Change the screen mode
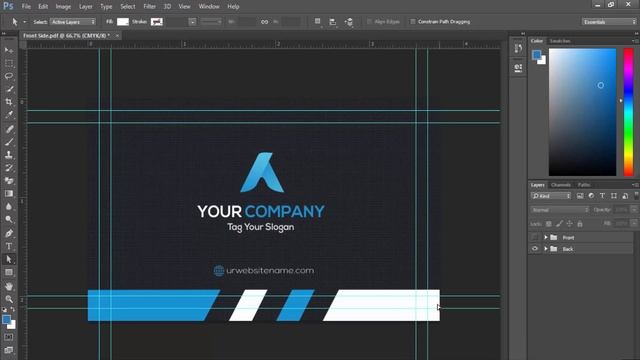640x360 pixels. [x=9, y=350]
